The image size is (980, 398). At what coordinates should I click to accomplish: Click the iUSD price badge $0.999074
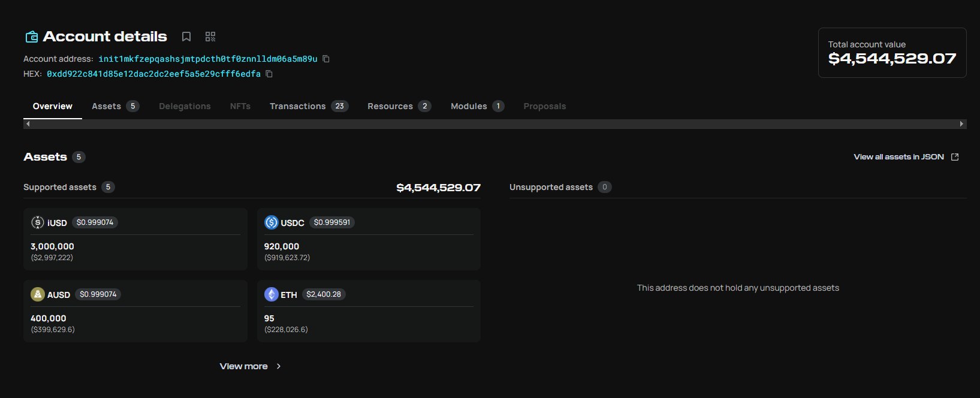[95, 222]
